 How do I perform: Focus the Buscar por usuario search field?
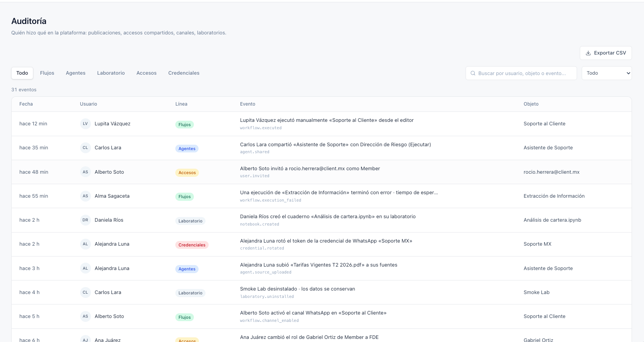[521, 73]
